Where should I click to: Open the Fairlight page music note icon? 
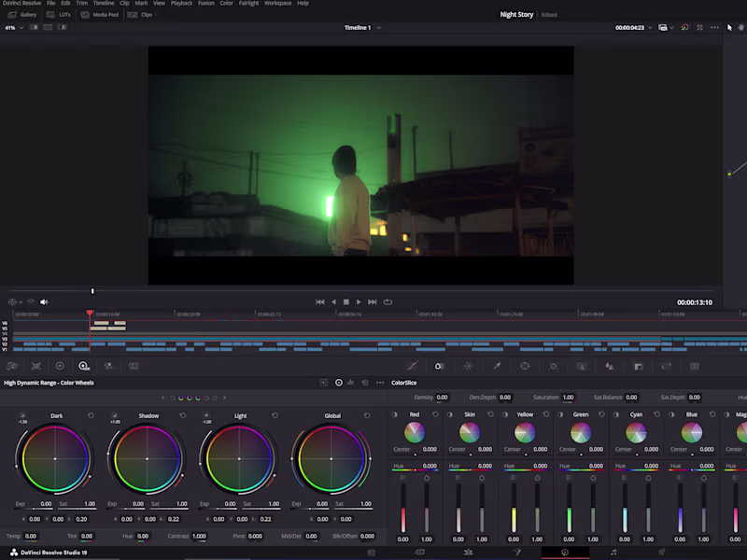[613, 553]
